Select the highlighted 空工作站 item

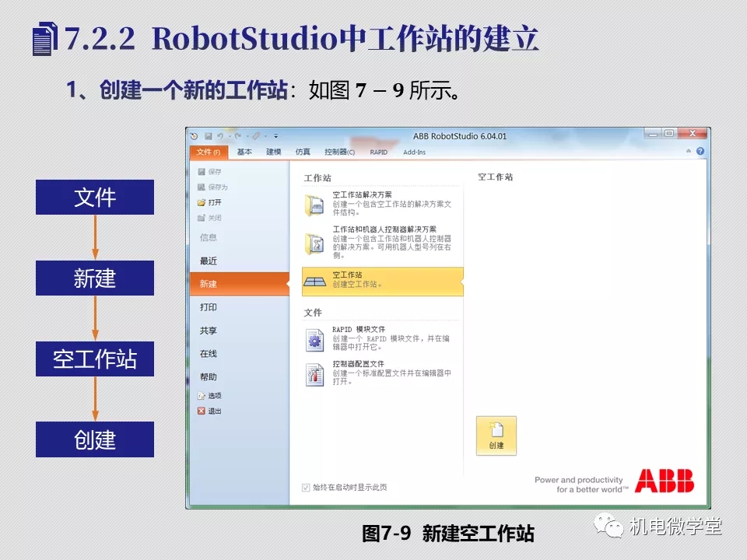pyautogui.click(x=383, y=282)
